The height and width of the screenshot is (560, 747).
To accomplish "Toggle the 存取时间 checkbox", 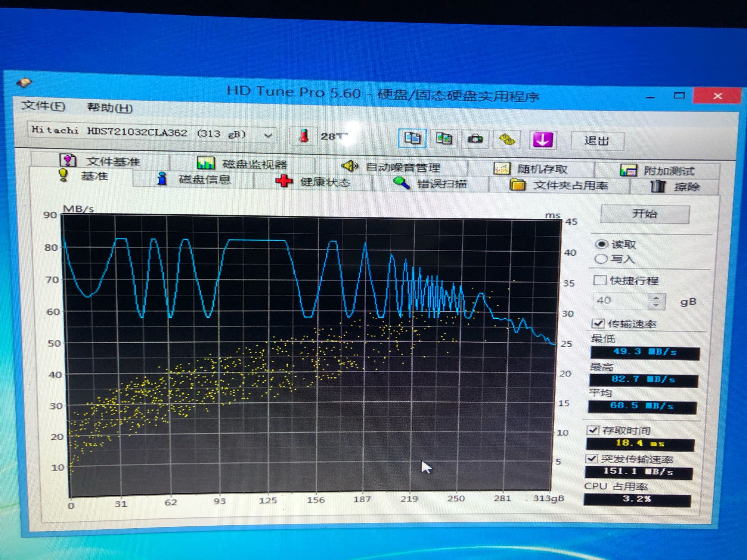I will point(593,430).
